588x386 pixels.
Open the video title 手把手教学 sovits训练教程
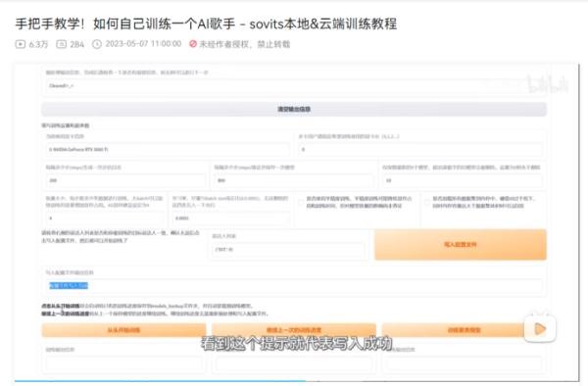click(x=206, y=24)
